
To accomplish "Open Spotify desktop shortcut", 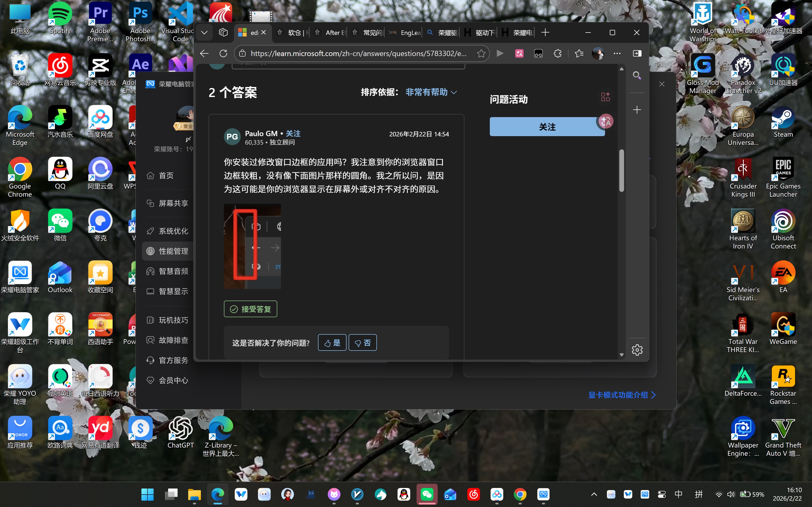I will [60, 19].
